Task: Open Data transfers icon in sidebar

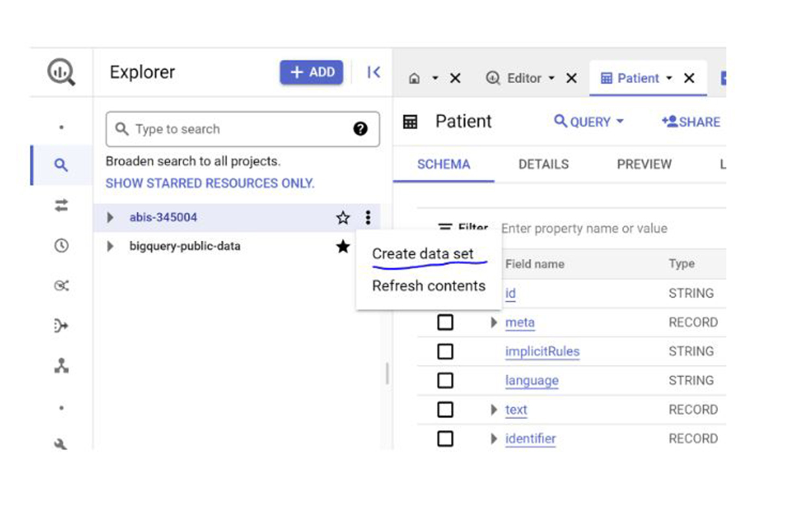Action: click(x=61, y=206)
